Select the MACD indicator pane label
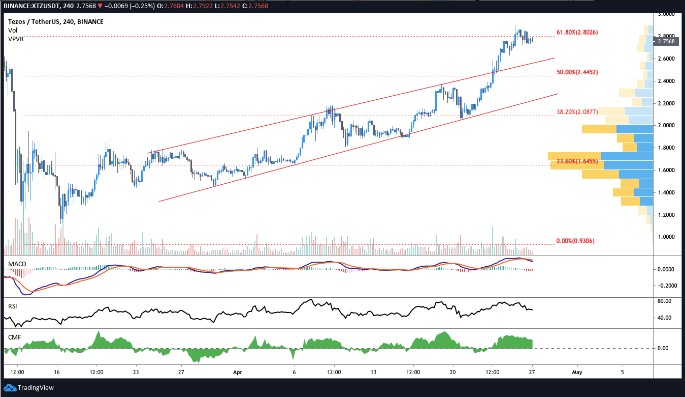 pos(17,264)
